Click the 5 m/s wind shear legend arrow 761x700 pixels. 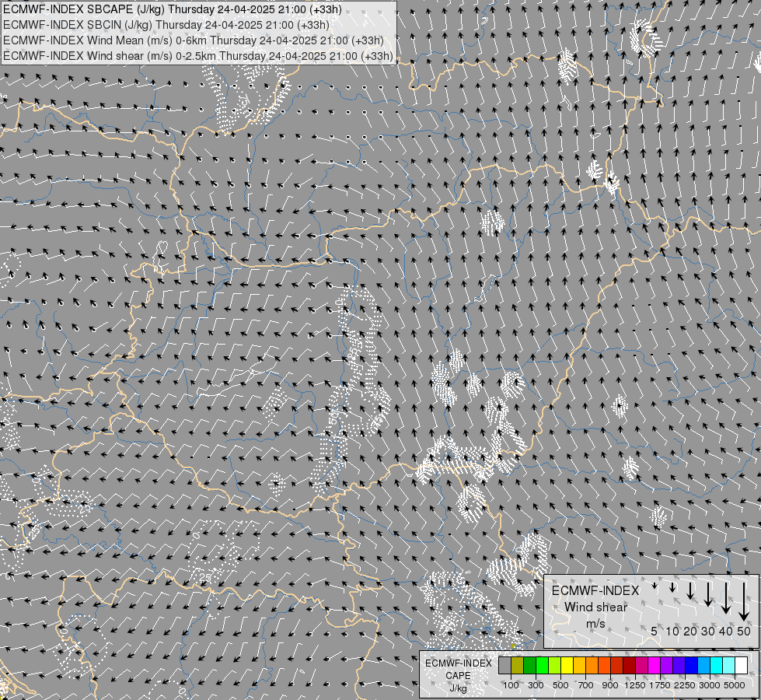click(x=655, y=586)
